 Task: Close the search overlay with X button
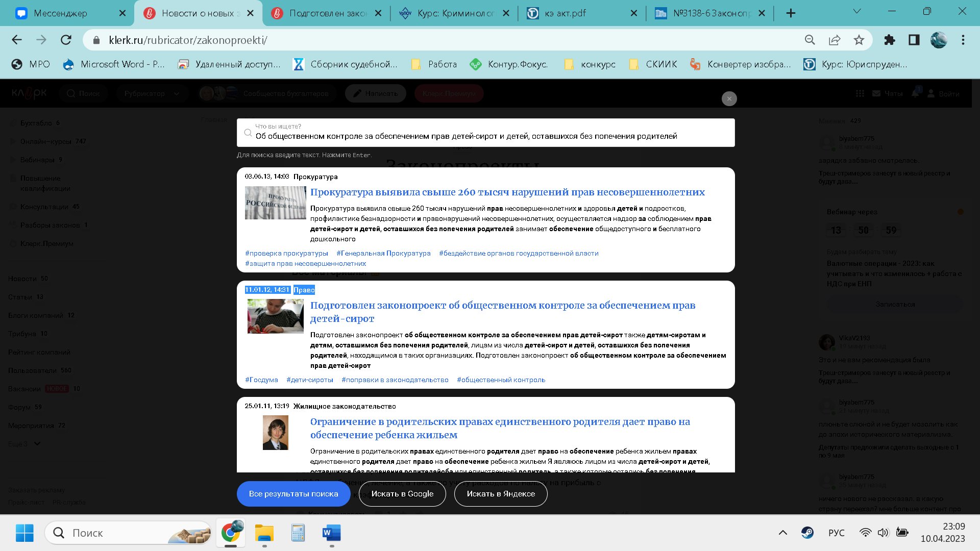pyautogui.click(x=729, y=98)
